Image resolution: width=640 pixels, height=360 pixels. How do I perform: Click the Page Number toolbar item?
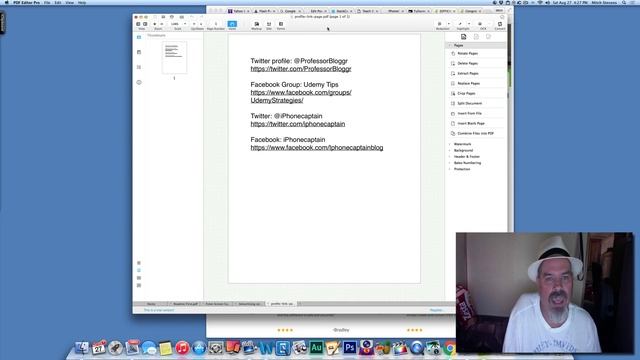(216, 25)
